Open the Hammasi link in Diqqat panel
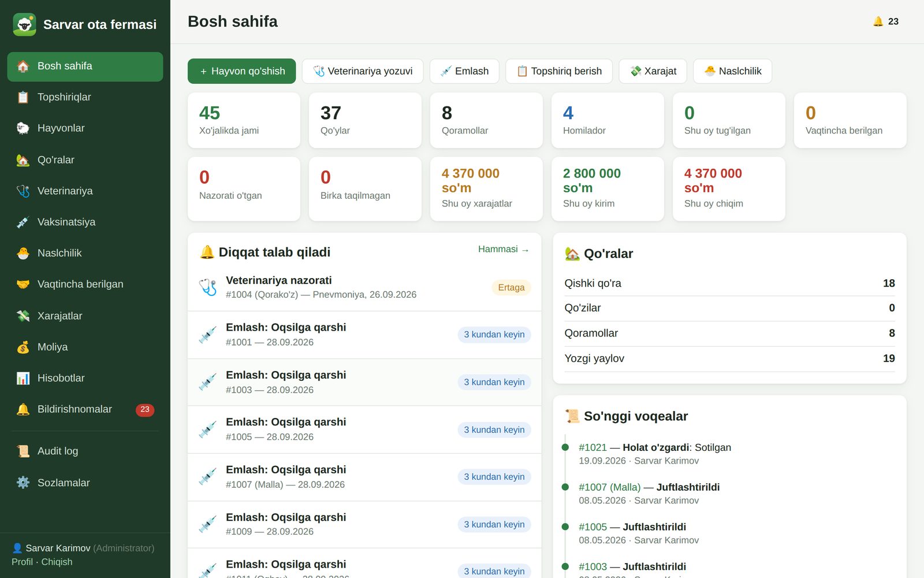The height and width of the screenshot is (578, 924). pos(504,249)
